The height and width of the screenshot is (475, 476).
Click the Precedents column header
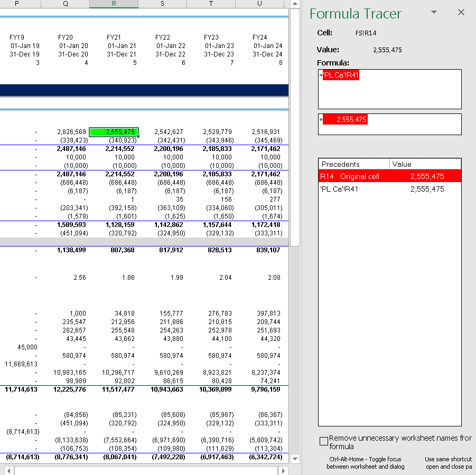[354, 164]
